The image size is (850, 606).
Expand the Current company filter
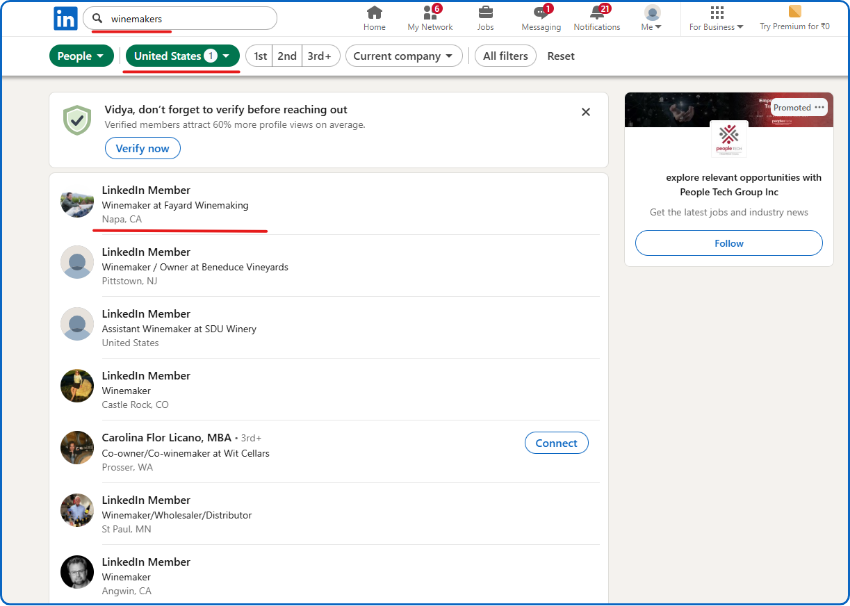point(403,56)
